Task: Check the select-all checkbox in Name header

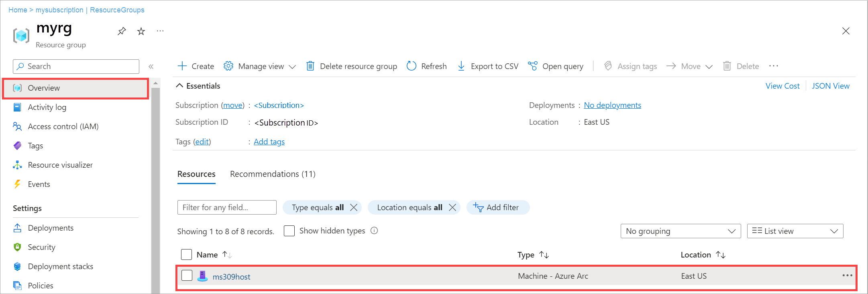Action: click(x=186, y=255)
